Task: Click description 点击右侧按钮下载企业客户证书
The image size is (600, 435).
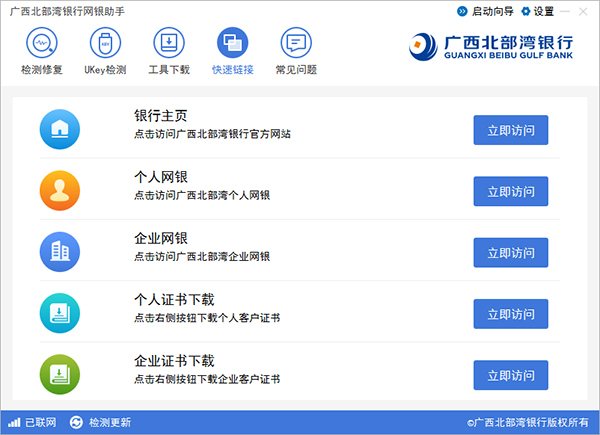Action: pyautogui.click(x=207, y=379)
